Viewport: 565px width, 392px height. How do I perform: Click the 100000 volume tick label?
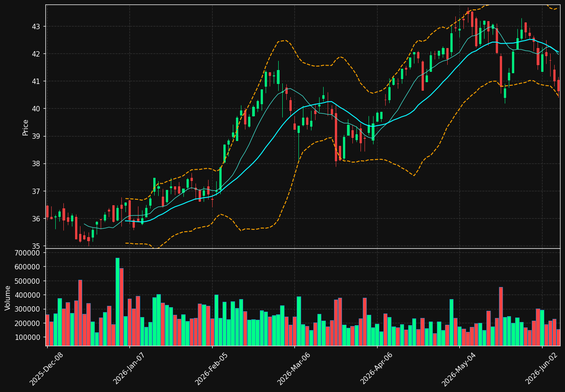point(28,337)
